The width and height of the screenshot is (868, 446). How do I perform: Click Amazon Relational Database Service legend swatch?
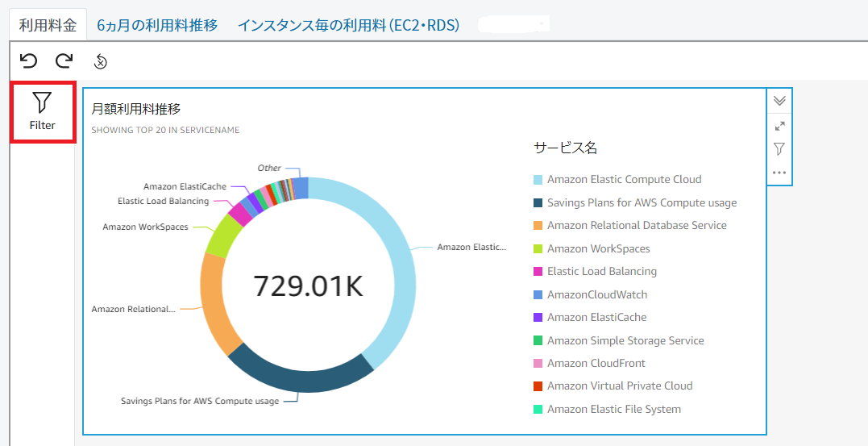(x=538, y=226)
